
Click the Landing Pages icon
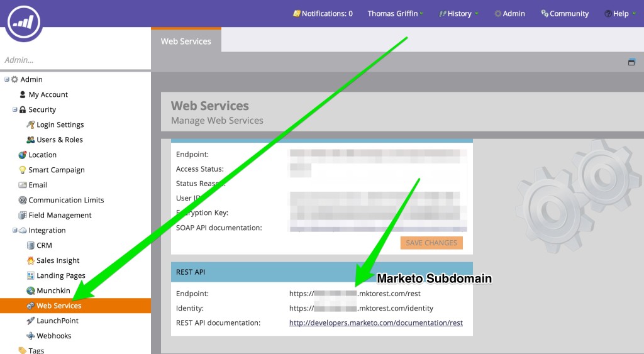30,275
